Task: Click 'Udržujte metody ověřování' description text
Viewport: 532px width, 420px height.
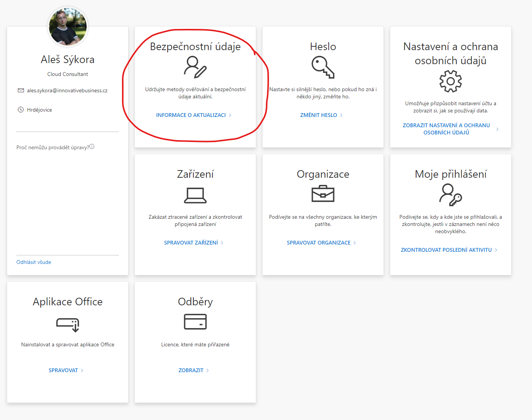Action: pyautogui.click(x=195, y=93)
